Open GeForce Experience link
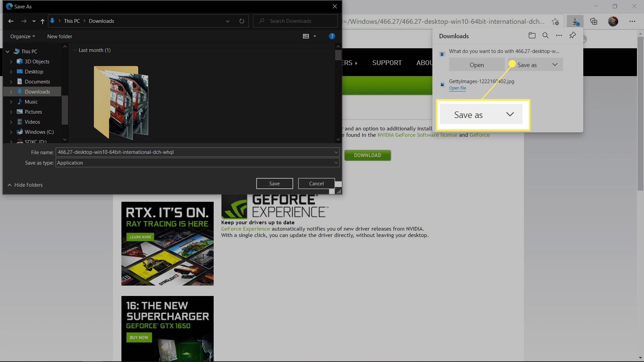644x362 pixels. point(245,229)
